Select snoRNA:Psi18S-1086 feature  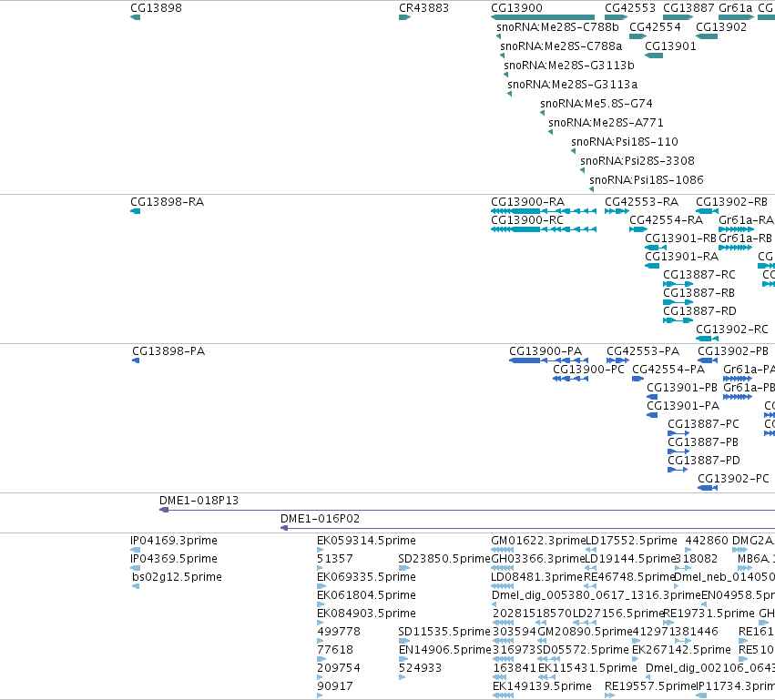point(592,189)
